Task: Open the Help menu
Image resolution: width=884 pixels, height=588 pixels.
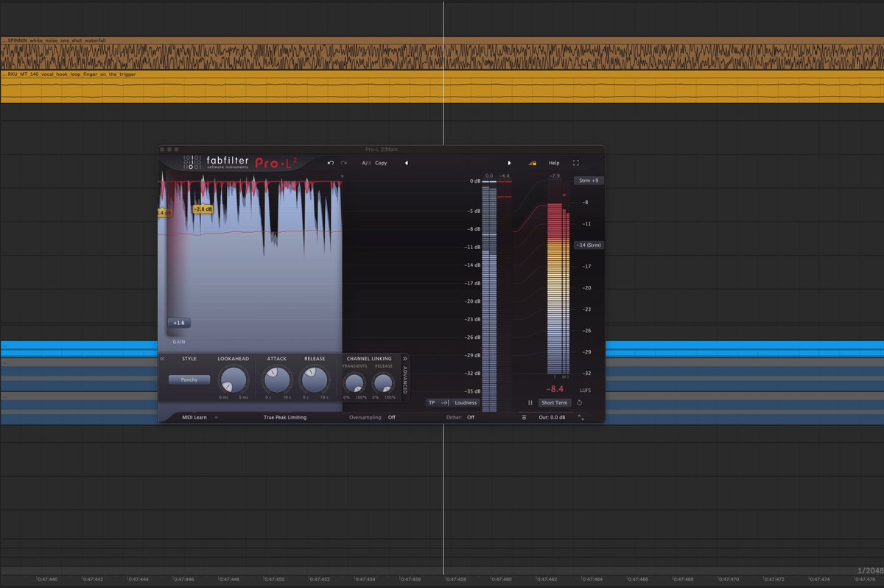Action: point(554,163)
